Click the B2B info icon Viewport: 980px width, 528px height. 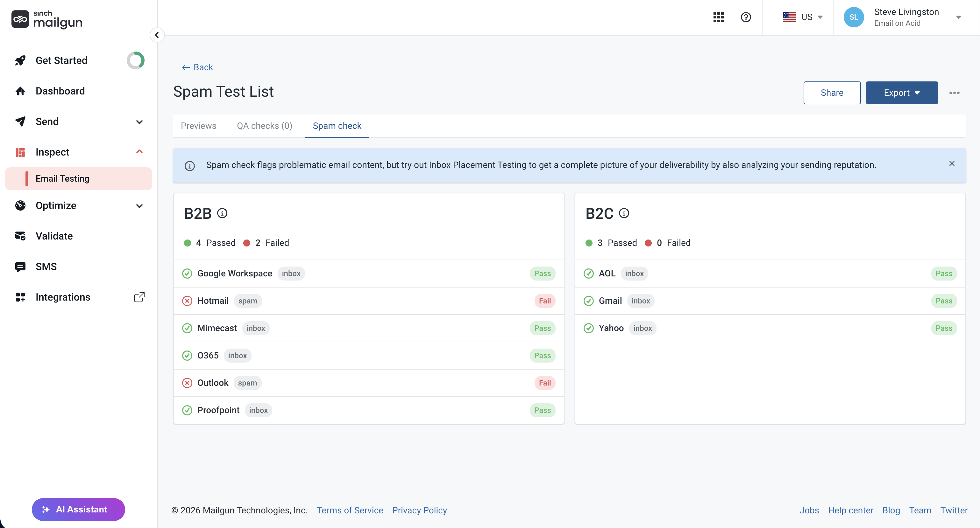pyautogui.click(x=222, y=213)
